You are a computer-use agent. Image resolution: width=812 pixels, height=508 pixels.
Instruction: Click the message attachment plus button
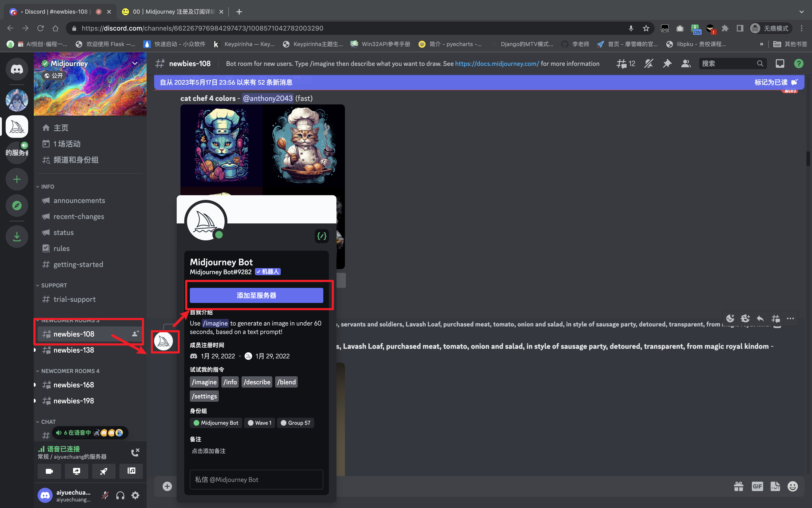[167, 486]
